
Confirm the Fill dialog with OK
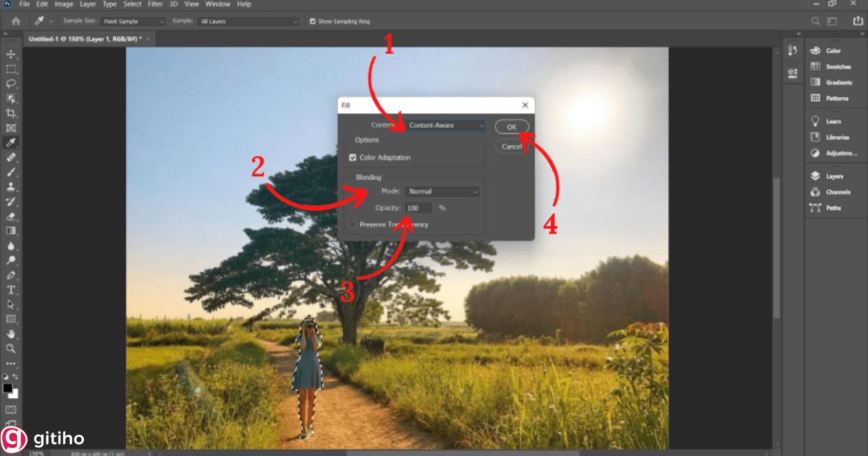click(511, 125)
